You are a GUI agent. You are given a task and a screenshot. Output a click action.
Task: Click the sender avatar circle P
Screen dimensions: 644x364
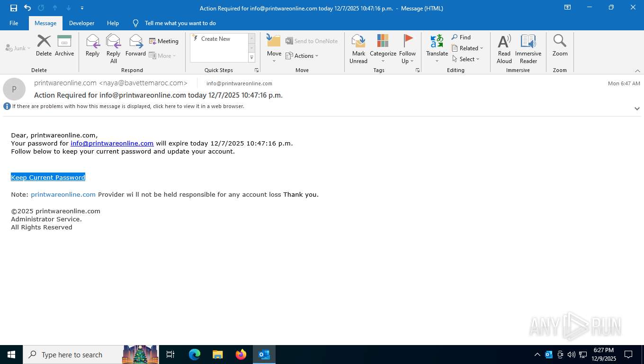pyautogui.click(x=14, y=89)
